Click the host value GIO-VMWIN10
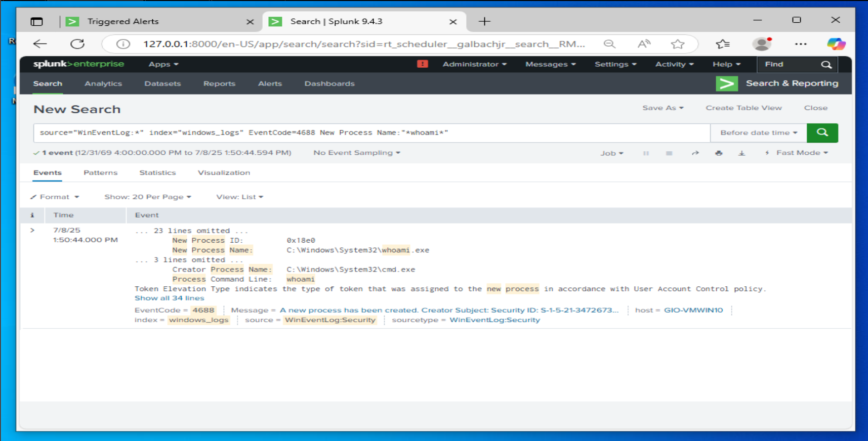868x441 pixels. pos(693,310)
